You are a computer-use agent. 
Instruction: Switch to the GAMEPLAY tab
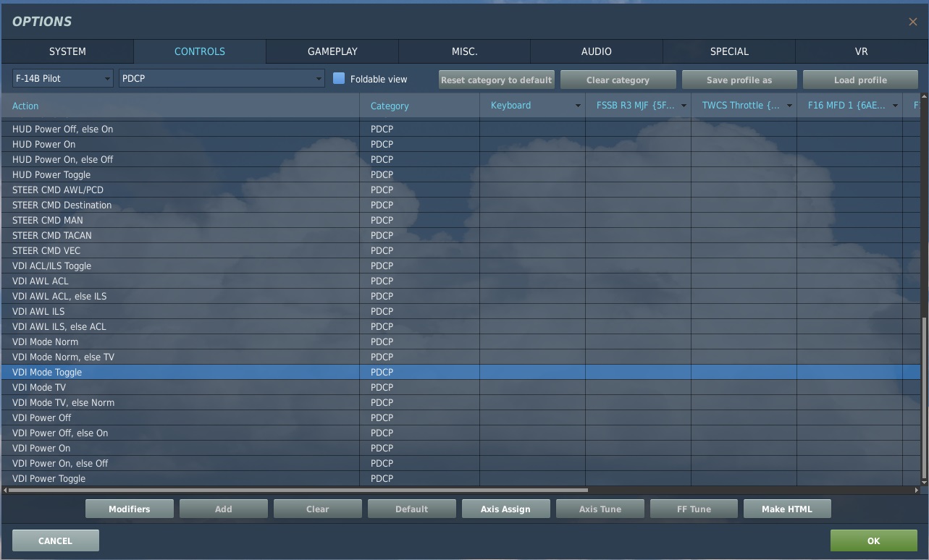click(332, 51)
